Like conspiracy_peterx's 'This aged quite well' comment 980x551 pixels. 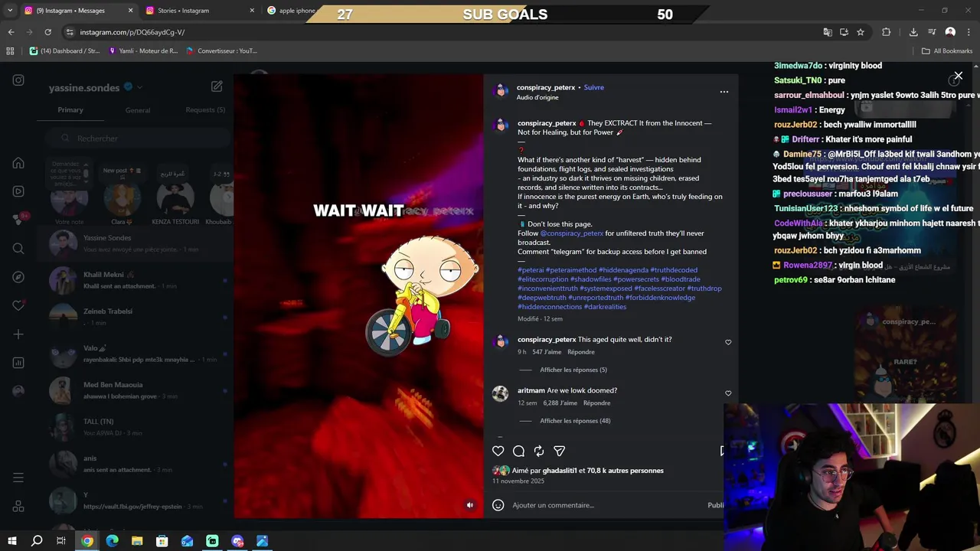pos(728,342)
